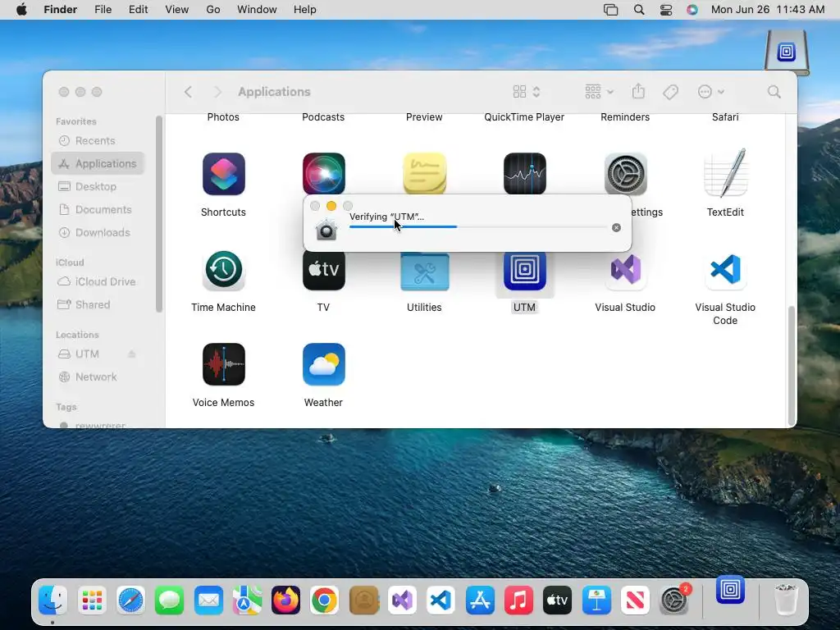
Task: Open the Group By dropdown in toolbar
Action: (599, 92)
